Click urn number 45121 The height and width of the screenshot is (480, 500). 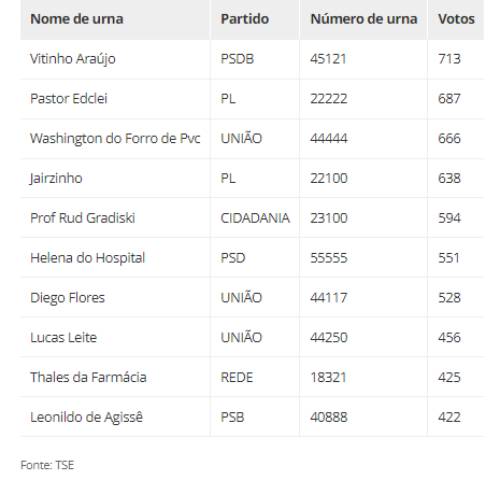328,59
